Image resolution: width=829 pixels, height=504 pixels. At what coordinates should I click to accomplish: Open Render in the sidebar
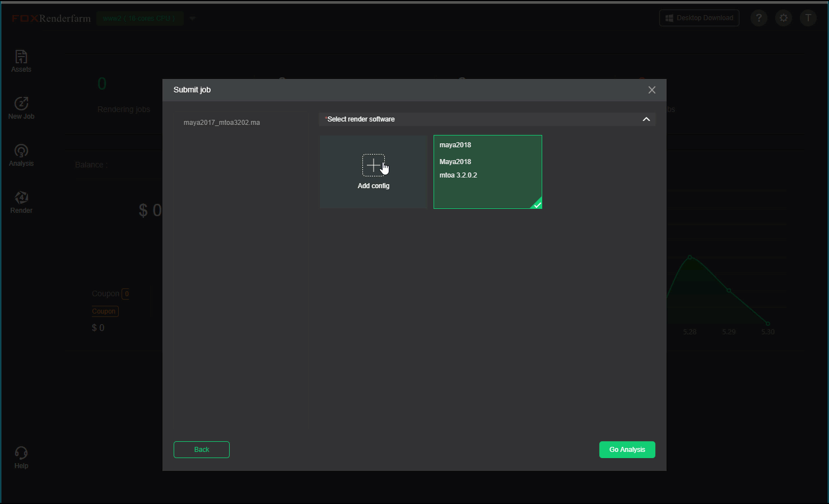click(x=21, y=202)
